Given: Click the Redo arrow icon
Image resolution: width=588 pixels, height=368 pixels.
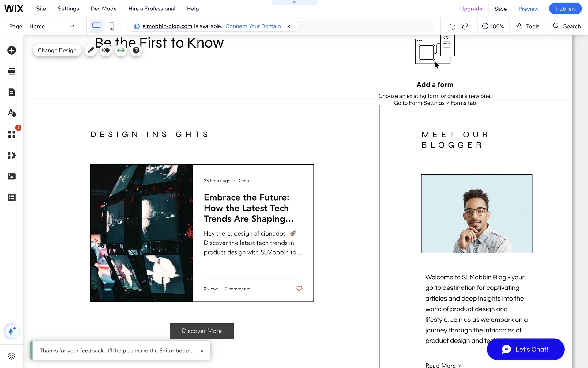Looking at the screenshot, I should point(465,26).
